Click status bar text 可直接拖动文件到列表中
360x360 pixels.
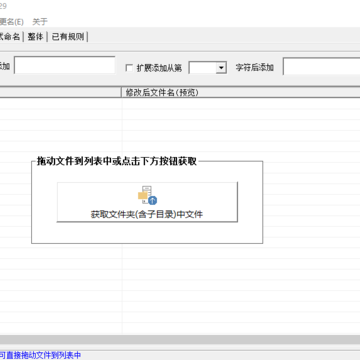tap(40, 355)
